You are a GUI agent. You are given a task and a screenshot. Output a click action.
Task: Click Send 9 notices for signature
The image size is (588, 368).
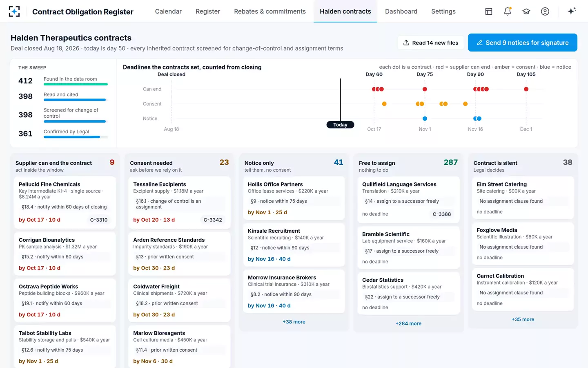click(x=523, y=43)
